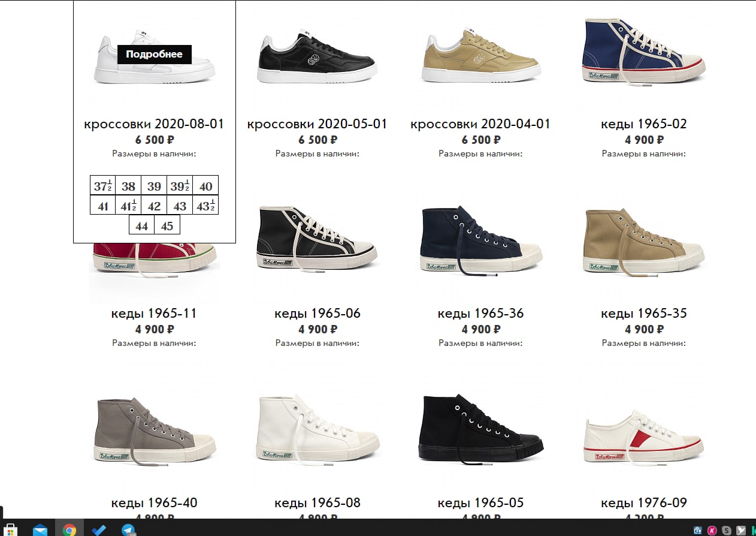This screenshot has width=756, height=536.
Task: Open Telegram from the taskbar
Action: click(128, 530)
